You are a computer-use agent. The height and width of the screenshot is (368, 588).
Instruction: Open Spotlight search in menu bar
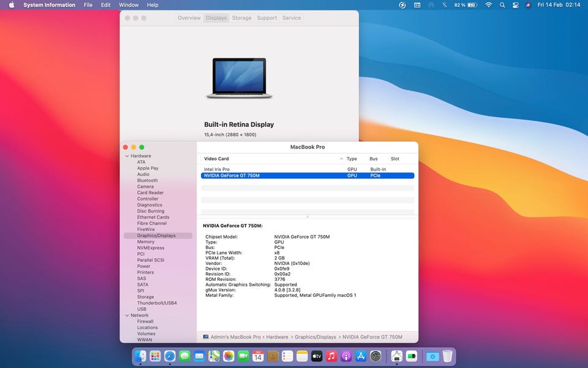502,5
